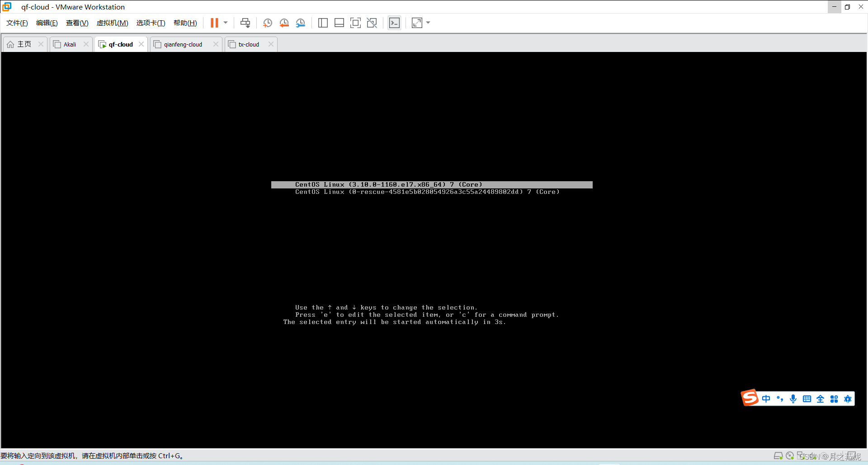Close the qianfeng-cloud tab
The height and width of the screenshot is (465, 868).
(x=216, y=44)
